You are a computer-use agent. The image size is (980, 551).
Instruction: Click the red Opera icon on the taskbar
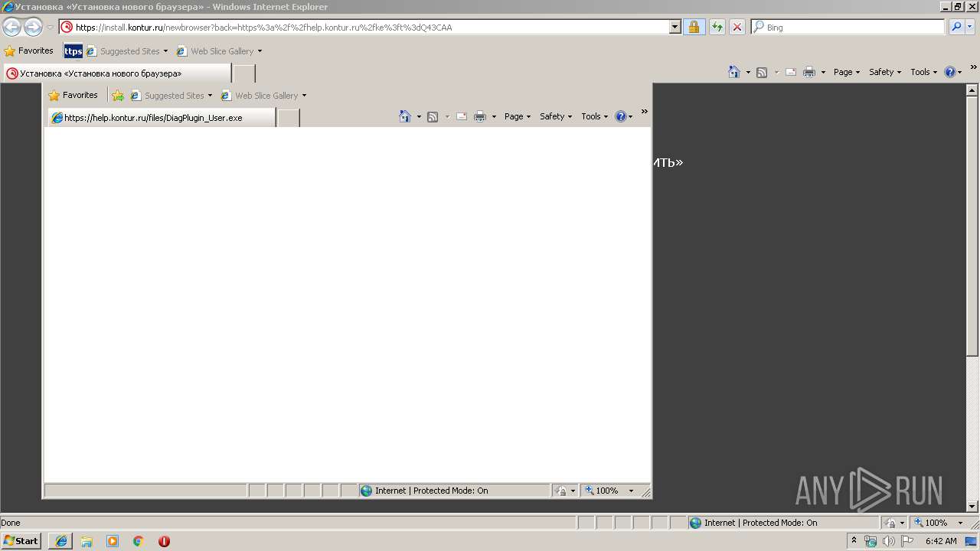point(164,541)
